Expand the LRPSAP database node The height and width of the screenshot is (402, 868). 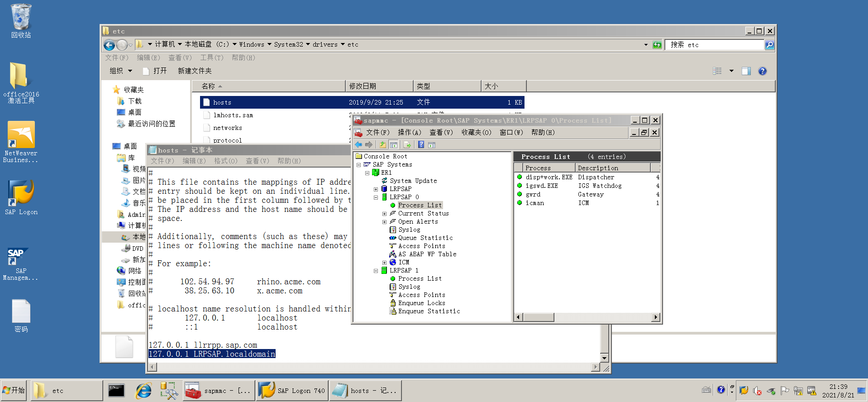pos(376,189)
